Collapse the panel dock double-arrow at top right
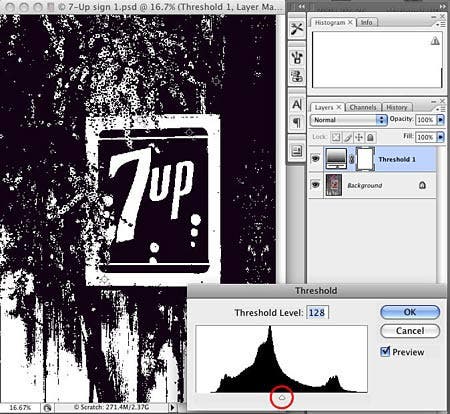450x414 pixels. [x=443, y=6]
